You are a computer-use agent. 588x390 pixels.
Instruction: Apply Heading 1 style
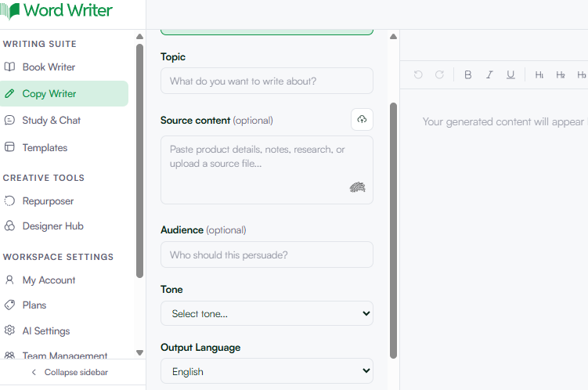tap(539, 74)
